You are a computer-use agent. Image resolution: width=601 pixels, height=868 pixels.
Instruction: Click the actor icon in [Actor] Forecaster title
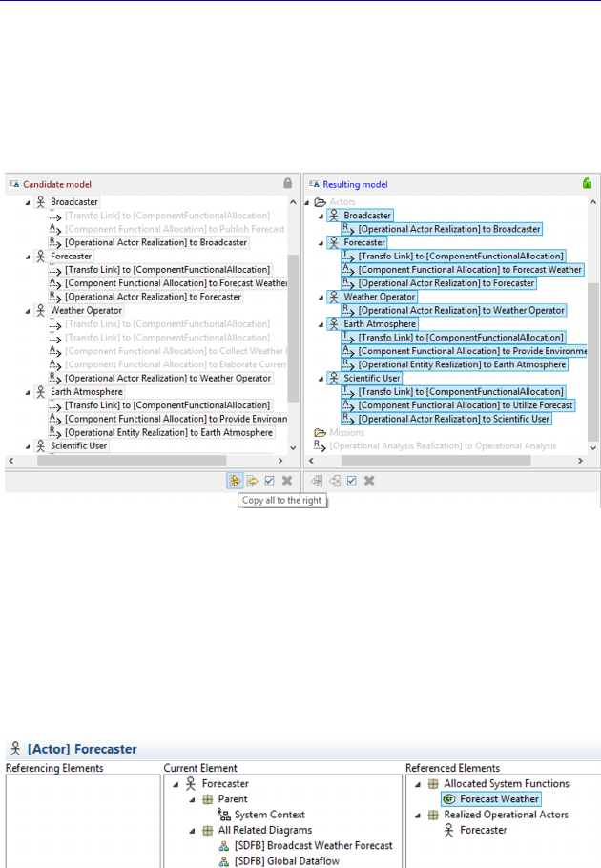click(x=15, y=749)
